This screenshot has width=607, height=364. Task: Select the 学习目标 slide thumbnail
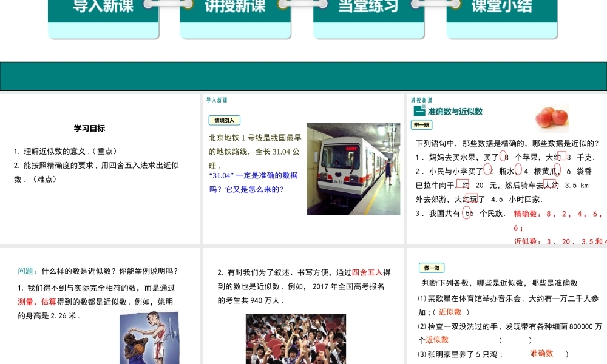pyautogui.click(x=100, y=169)
